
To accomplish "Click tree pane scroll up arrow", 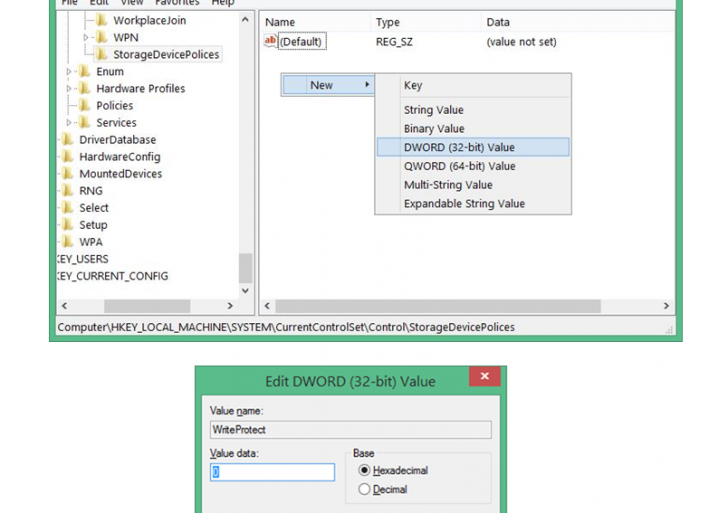I will [245, 19].
